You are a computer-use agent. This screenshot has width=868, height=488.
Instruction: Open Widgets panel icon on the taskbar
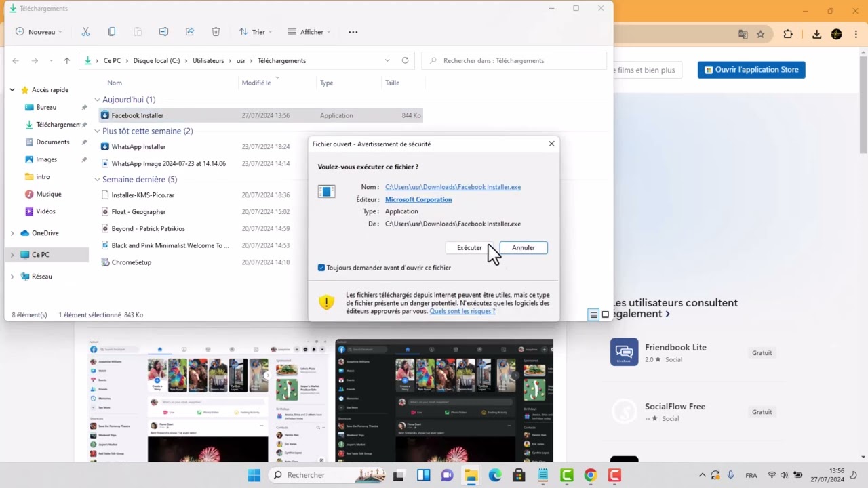pyautogui.click(x=423, y=475)
